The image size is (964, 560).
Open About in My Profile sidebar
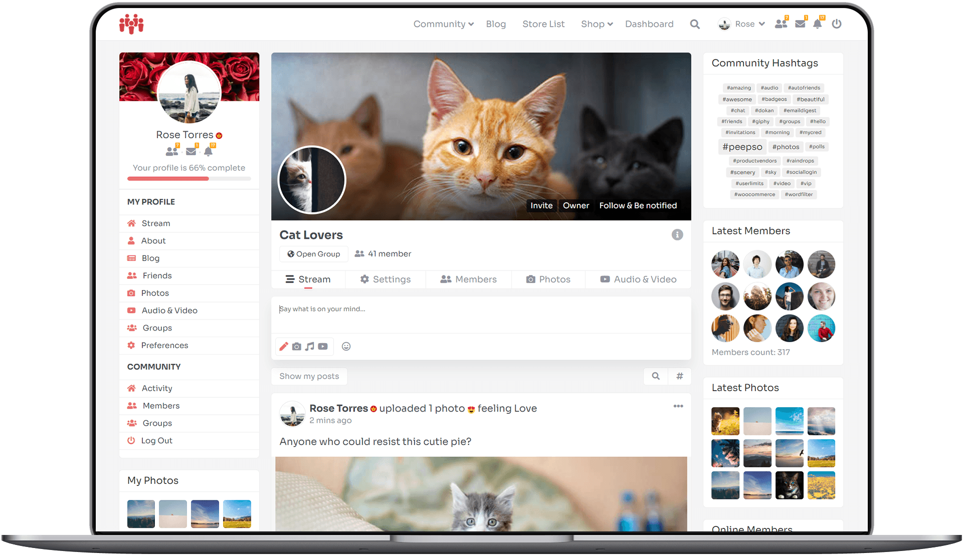pyautogui.click(x=189, y=241)
